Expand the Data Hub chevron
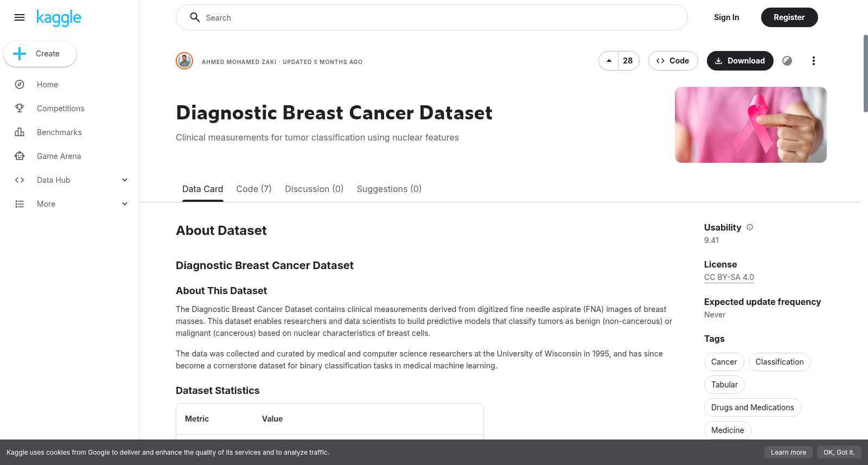The image size is (868, 465). pos(125,180)
